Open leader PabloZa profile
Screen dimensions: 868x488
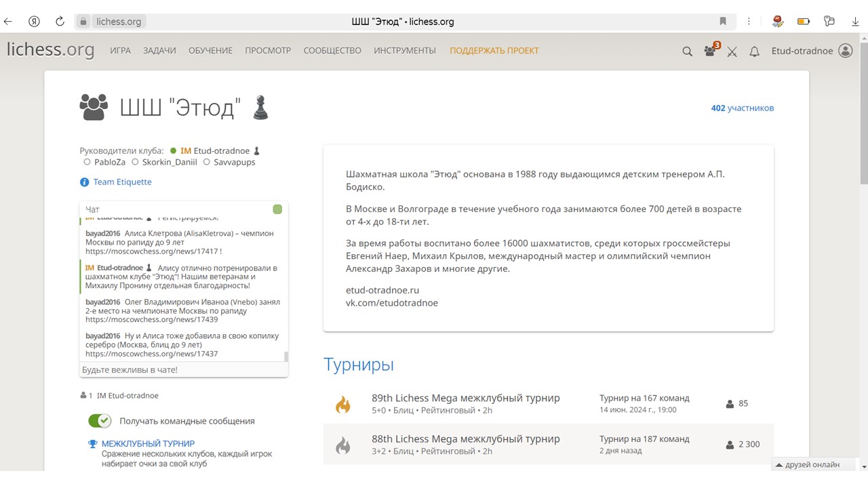pyautogui.click(x=109, y=163)
